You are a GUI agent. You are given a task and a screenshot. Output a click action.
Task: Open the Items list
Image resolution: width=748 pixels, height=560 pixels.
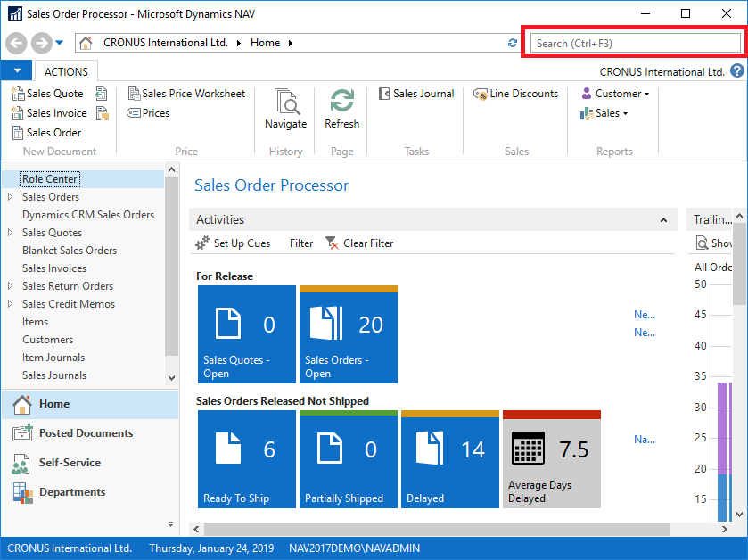point(36,322)
